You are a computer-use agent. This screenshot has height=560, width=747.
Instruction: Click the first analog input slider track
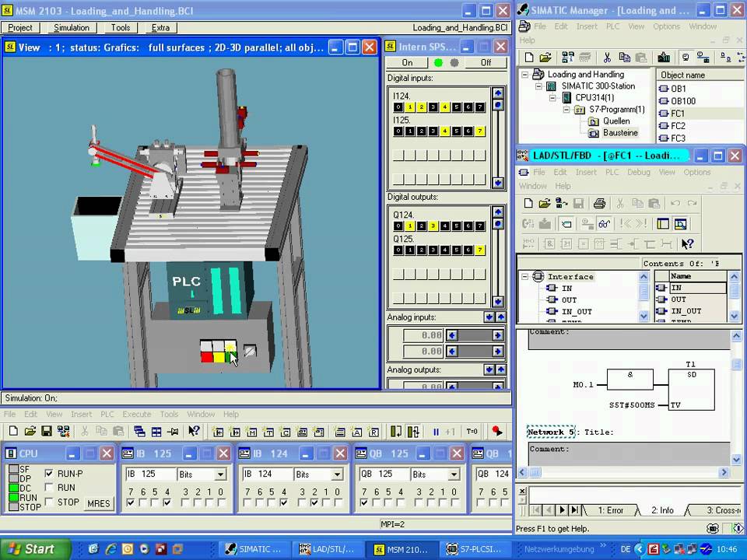point(475,335)
